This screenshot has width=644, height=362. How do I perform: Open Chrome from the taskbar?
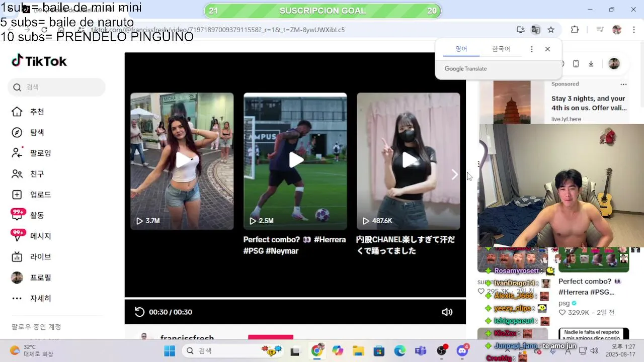[316, 351]
